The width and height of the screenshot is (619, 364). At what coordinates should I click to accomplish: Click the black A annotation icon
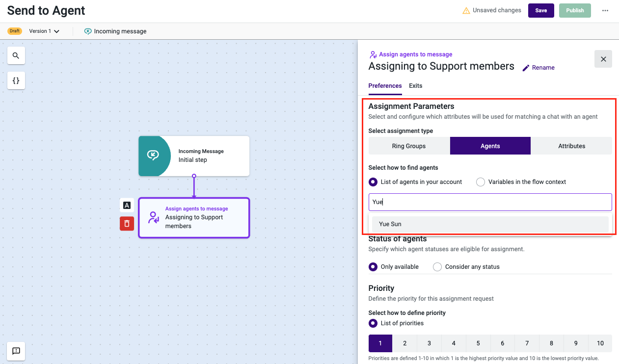(127, 206)
